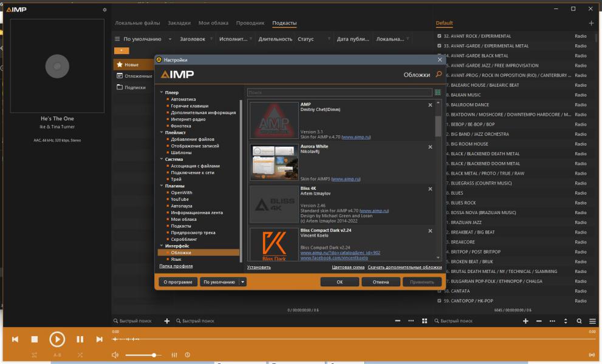Switch to Закладки tab
The width and height of the screenshot is (602, 364).
click(x=179, y=23)
